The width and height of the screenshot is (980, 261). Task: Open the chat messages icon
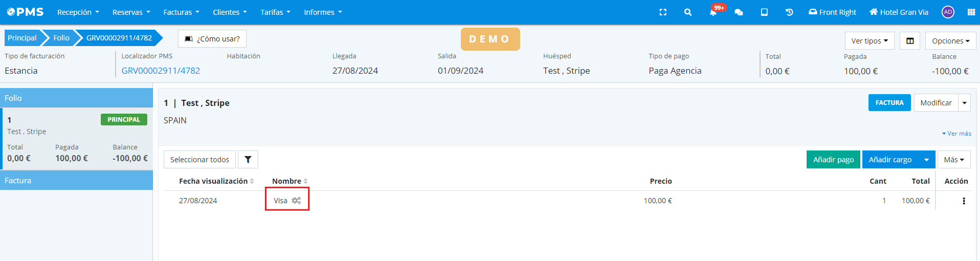(739, 12)
